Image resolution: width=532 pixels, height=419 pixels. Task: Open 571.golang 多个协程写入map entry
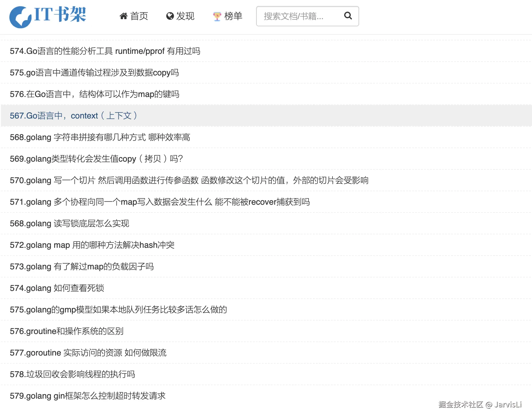(160, 202)
